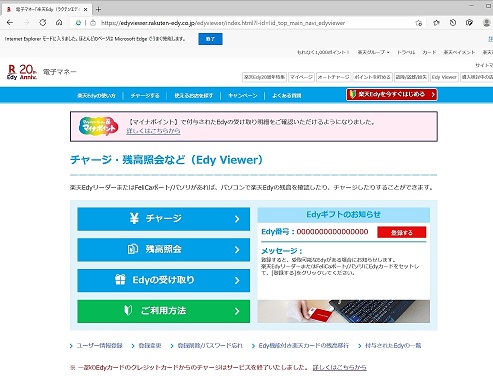This screenshot has height=376, width=493.
Task: Open 使えるお店を探す in blue menu bar
Action: 193,96
